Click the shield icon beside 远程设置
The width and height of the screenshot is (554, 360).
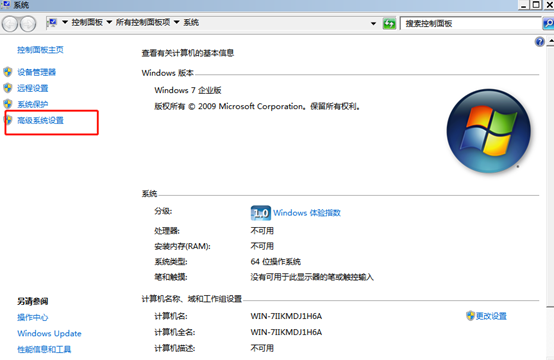point(8,88)
